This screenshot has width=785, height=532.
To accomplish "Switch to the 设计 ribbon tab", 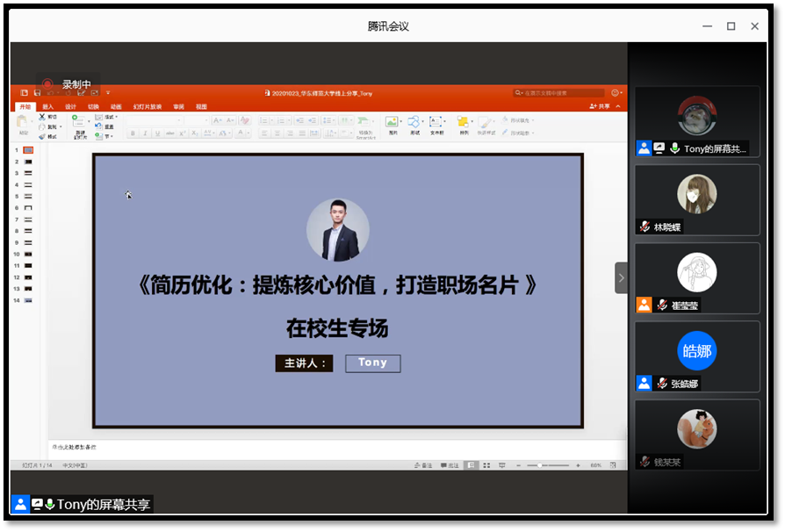I will point(70,106).
